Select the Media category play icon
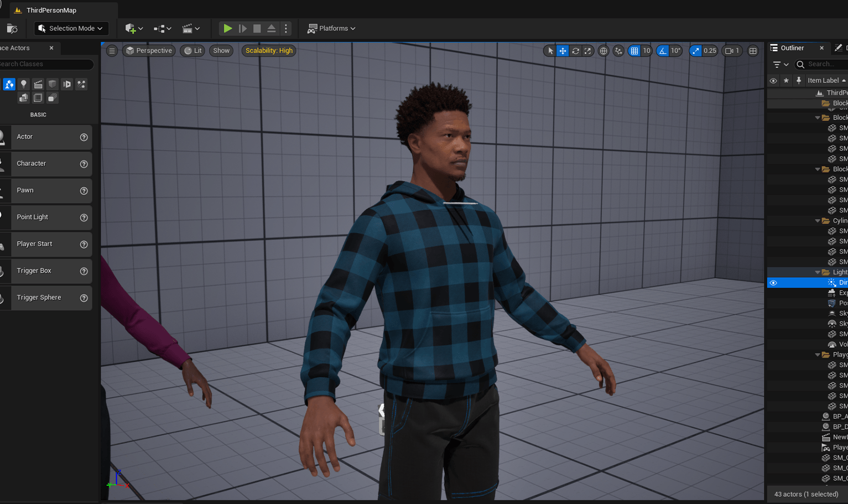 click(x=67, y=84)
